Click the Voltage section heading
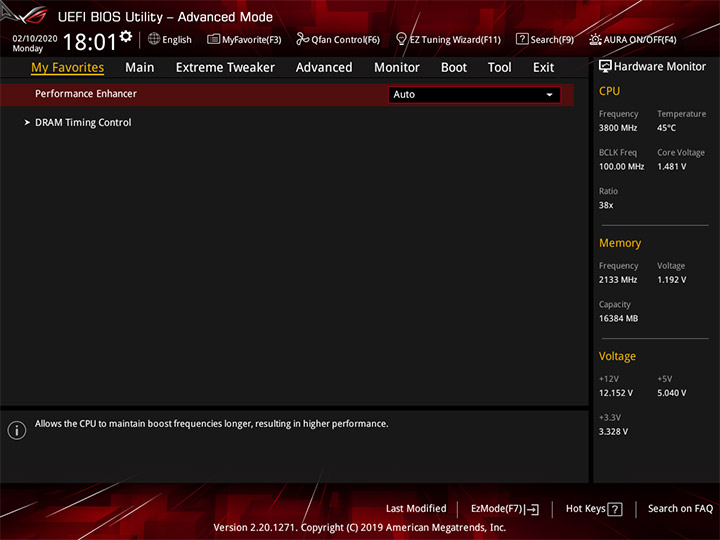720x540 pixels. 617,356
